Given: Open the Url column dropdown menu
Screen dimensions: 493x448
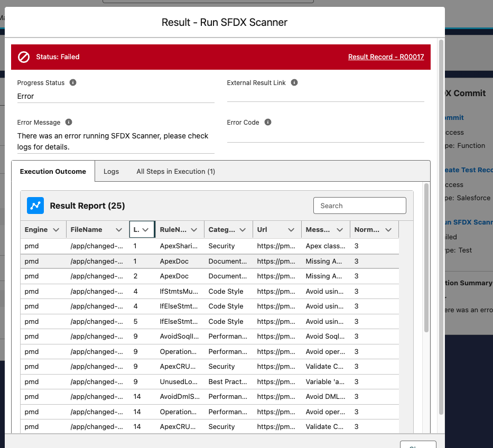Looking at the screenshot, I should pyautogui.click(x=291, y=230).
